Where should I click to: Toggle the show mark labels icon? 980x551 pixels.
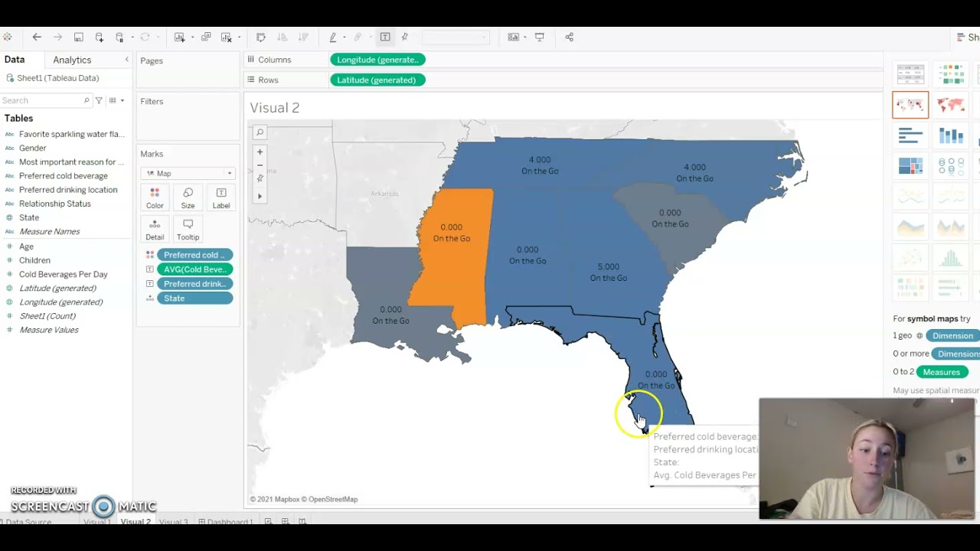point(385,37)
